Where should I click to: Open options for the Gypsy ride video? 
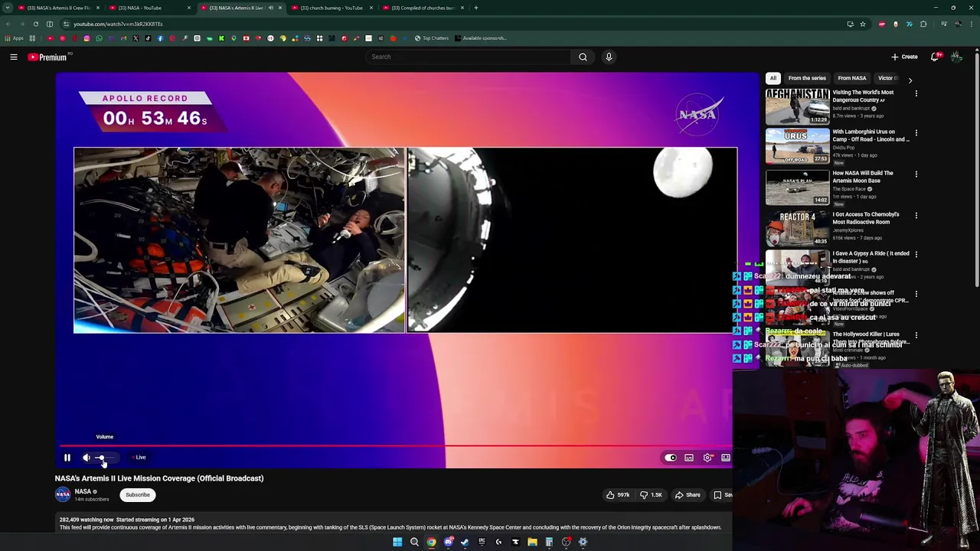pos(916,255)
